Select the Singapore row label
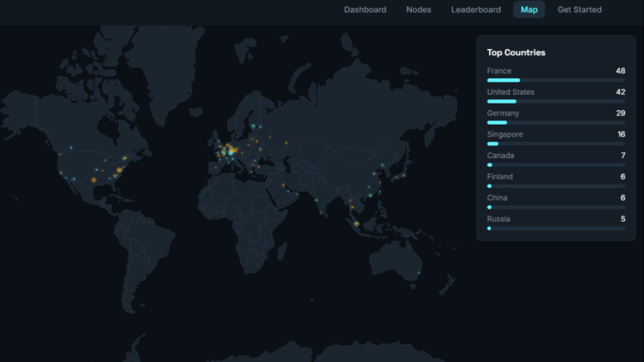644x362 pixels. point(505,134)
